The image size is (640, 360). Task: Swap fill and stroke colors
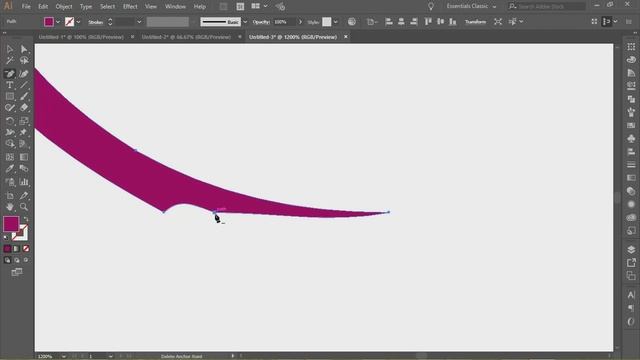coord(26,219)
